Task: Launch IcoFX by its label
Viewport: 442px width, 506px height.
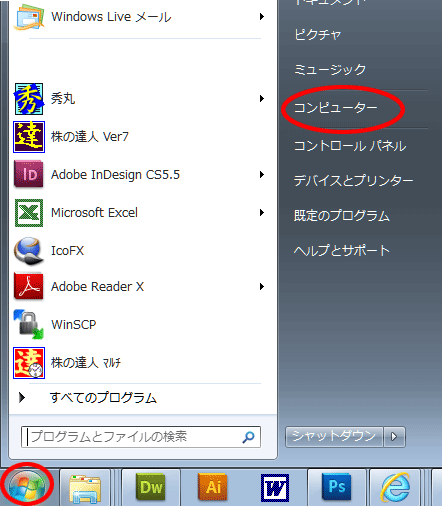Action: pyautogui.click(x=67, y=250)
